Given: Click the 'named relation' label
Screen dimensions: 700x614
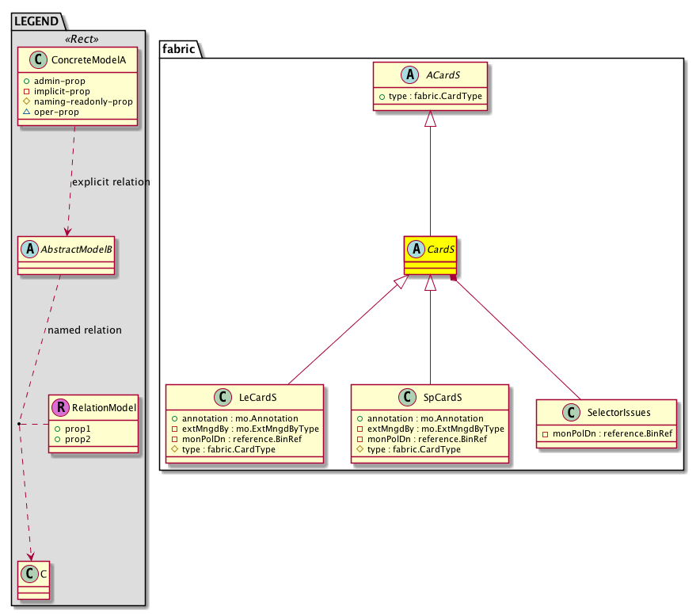Looking at the screenshot, I should pos(85,330).
